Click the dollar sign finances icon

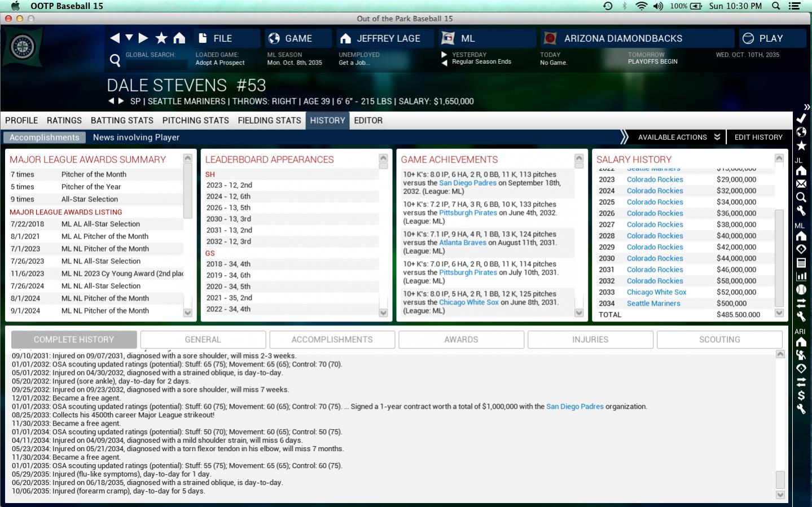[801, 395]
